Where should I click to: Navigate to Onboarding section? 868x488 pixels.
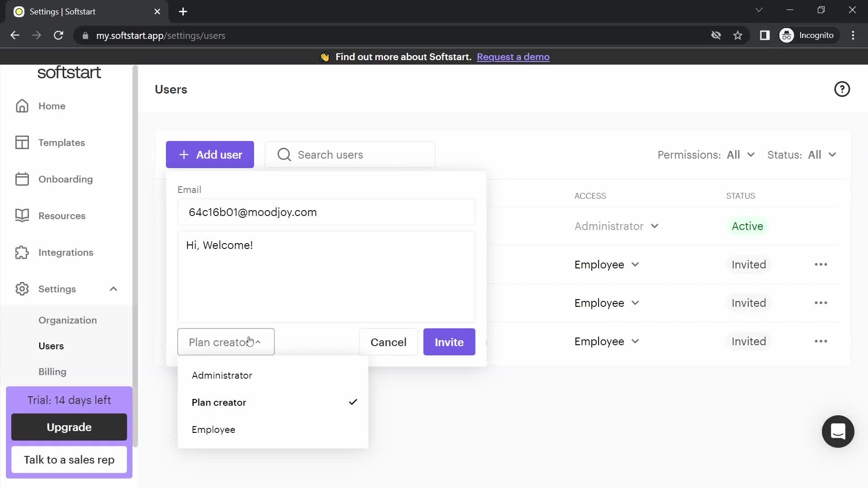click(66, 179)
